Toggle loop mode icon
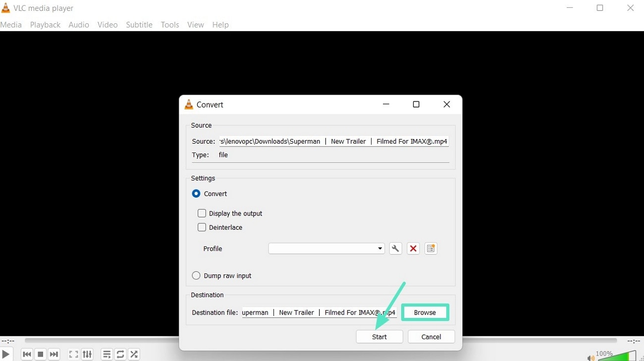 120,354
